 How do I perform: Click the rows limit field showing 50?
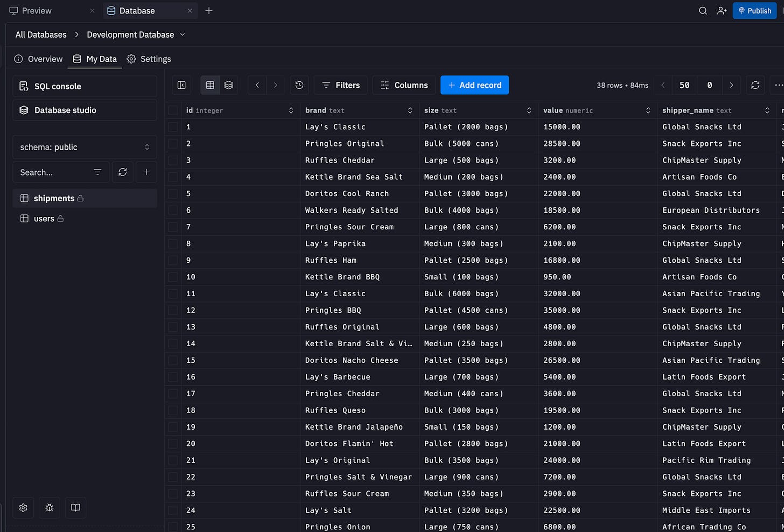pos(684,85)
